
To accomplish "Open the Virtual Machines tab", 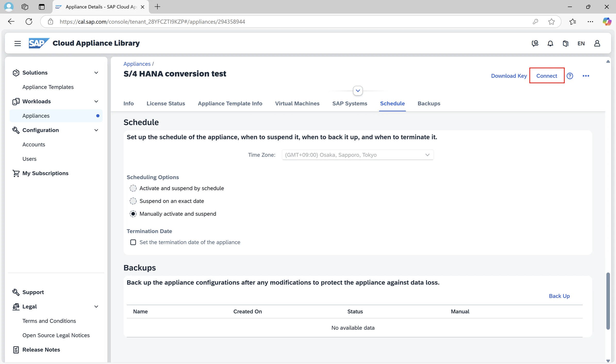I will coord(297,103).
